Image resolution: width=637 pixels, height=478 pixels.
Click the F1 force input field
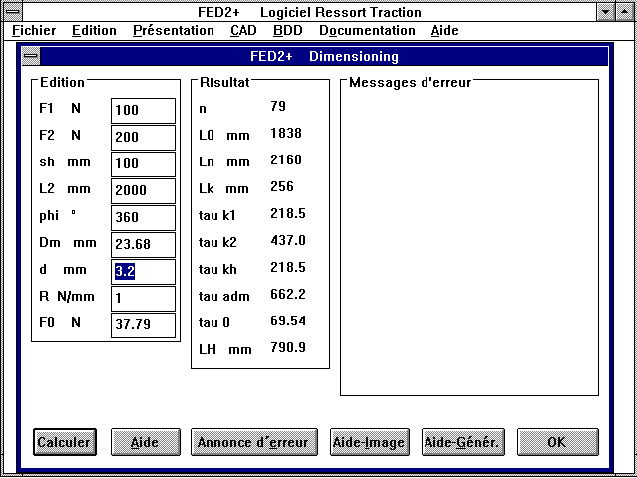tap(143, 110)
